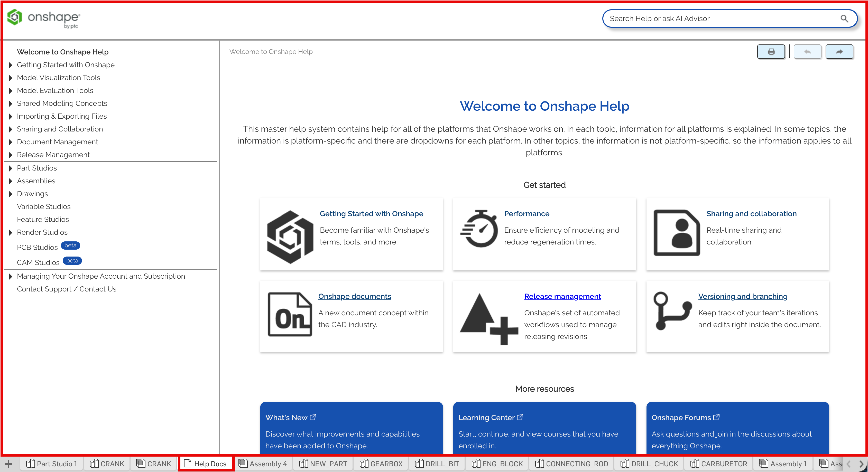Open the NEW_PART tab
The image size is (868, 472).
tap(323, 464)
